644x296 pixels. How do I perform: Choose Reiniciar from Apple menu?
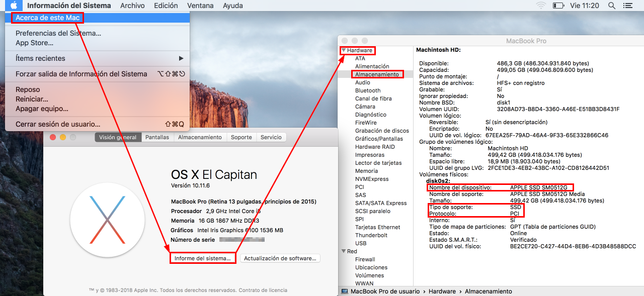point(98,99)
